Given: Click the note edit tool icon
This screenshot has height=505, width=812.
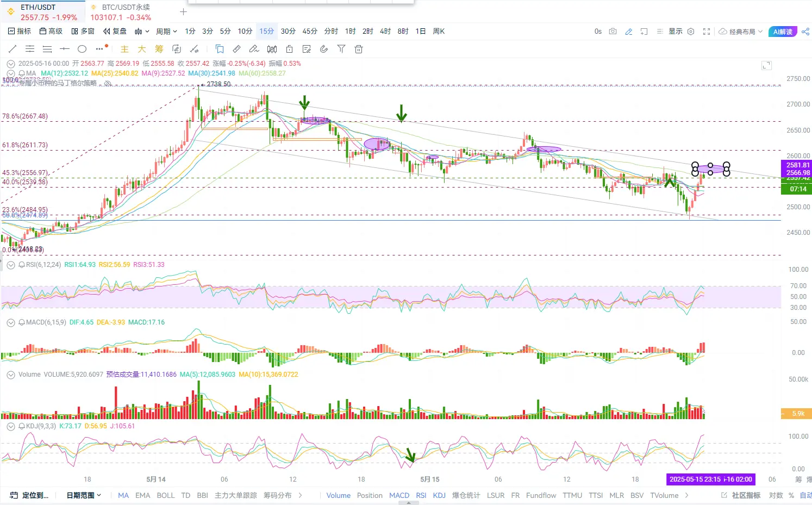Looking at the screenshot, I should (307, 49).
